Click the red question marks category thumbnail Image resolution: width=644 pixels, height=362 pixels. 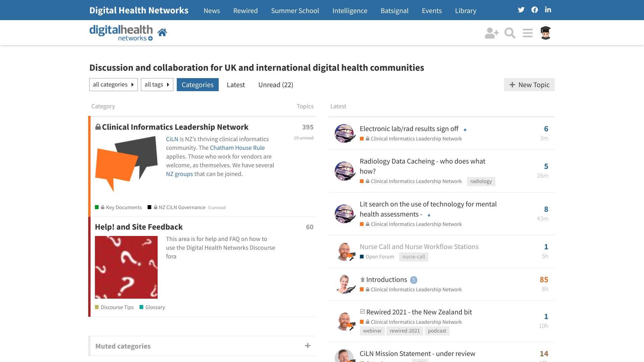[126, 267]
